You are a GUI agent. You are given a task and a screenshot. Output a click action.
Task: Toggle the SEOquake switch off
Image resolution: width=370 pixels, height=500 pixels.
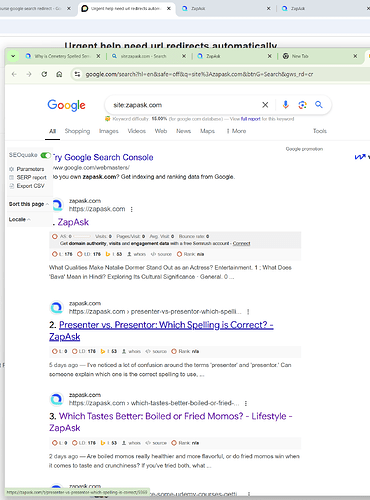(x=45, y=155)
